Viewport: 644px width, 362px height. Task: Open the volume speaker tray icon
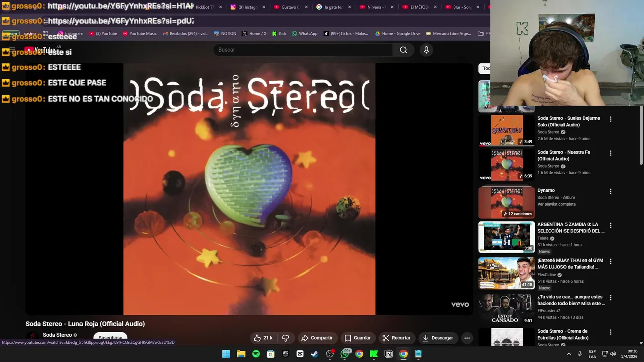tap(613, 354)
